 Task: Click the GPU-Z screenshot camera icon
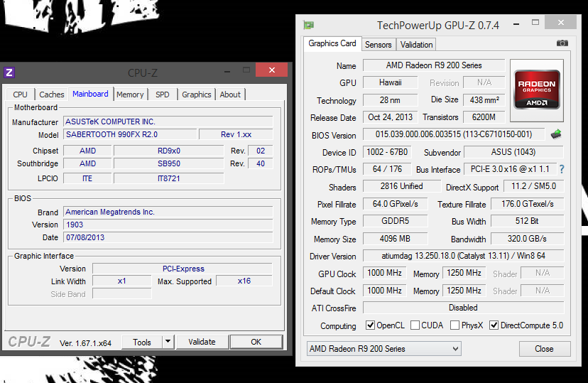[562, 43]
